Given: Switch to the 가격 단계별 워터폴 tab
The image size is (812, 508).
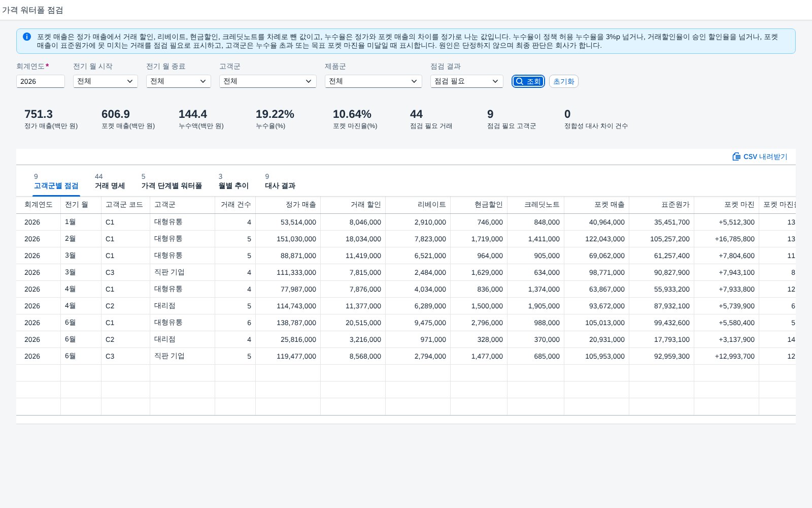Looking at the screenshot, I should pos(172,181).
